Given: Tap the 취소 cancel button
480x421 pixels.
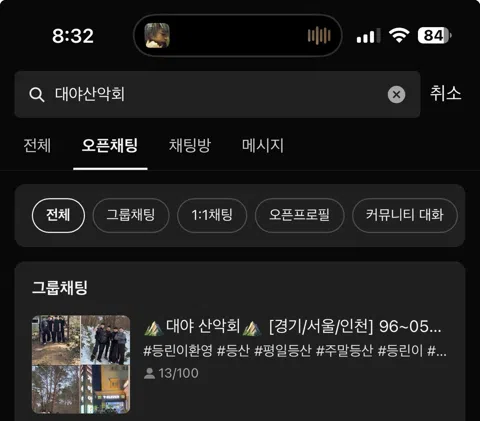Looking at the screenshot, I should click(x=446, y=93).
